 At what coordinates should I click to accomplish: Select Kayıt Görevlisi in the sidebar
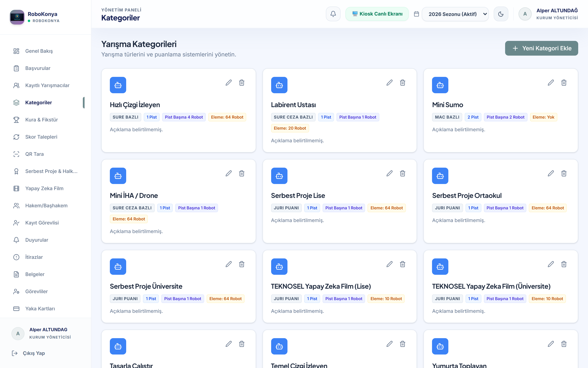(46, 223)
